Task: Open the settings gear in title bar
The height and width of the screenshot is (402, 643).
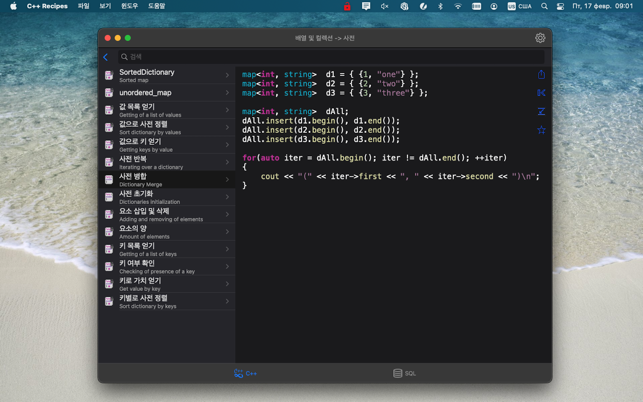Action: coord(540,38)
